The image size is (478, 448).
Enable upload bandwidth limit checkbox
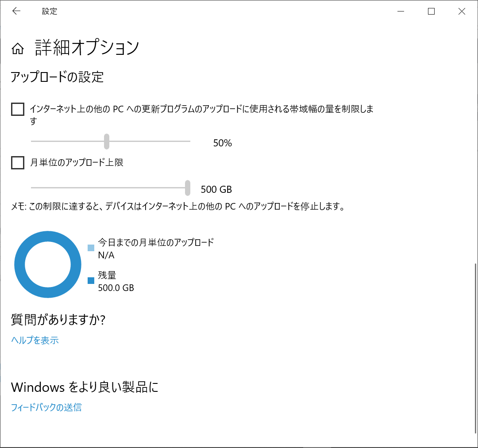pos(18,109)
